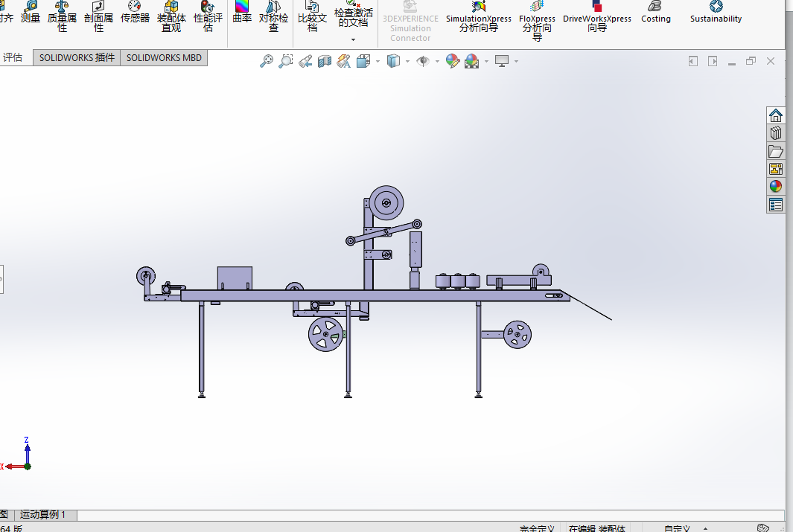This screenshot has height=532, width=793.
Task: Click the right panel expand button
Action: coord(713,61)
